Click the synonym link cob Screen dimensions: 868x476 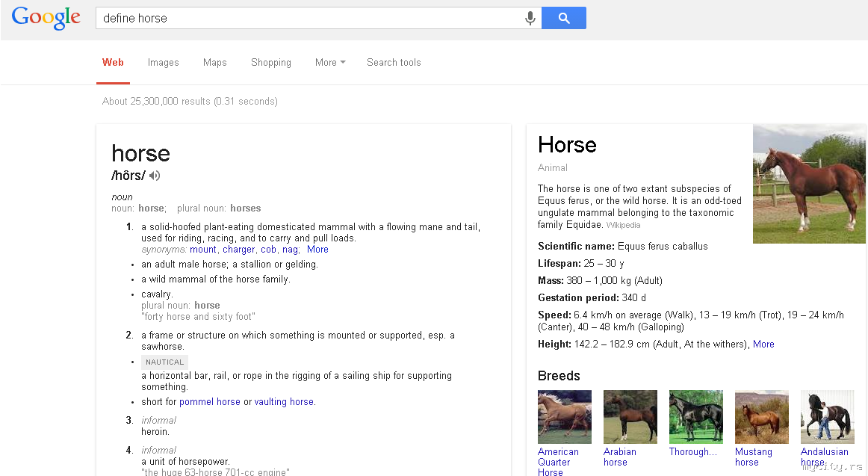268,249
